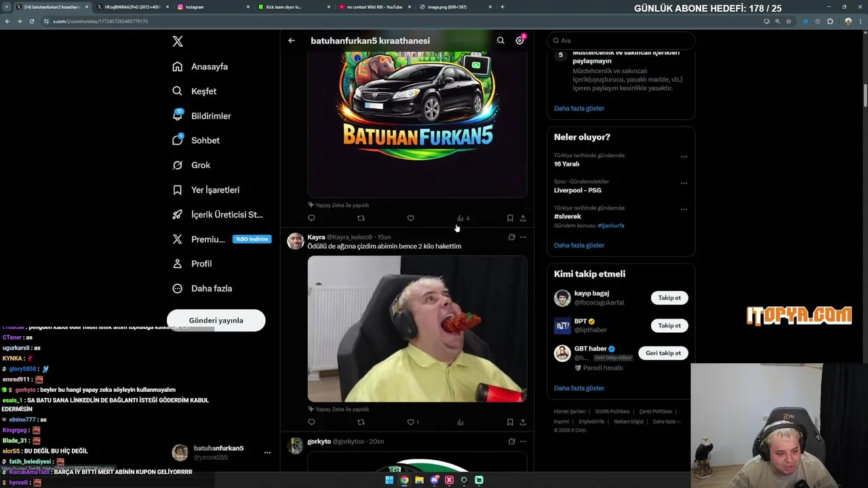
Task: Open Kayra's eating man image
Action: pyautogui.click(x=417, y=329)
